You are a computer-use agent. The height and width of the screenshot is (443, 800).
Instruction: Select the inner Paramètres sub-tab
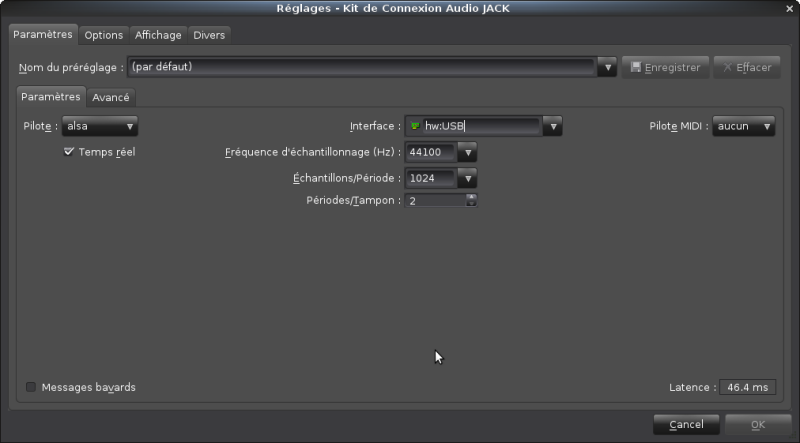click(x=51, y=96)
